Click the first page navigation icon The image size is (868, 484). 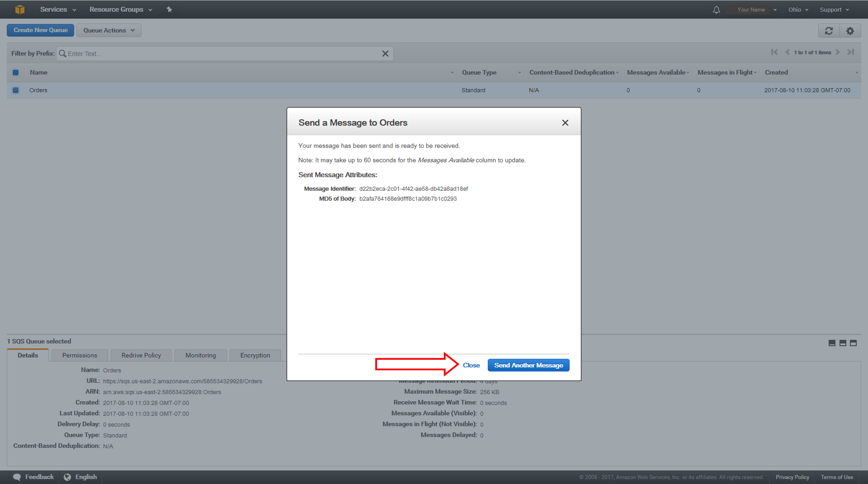coord(775,53)
